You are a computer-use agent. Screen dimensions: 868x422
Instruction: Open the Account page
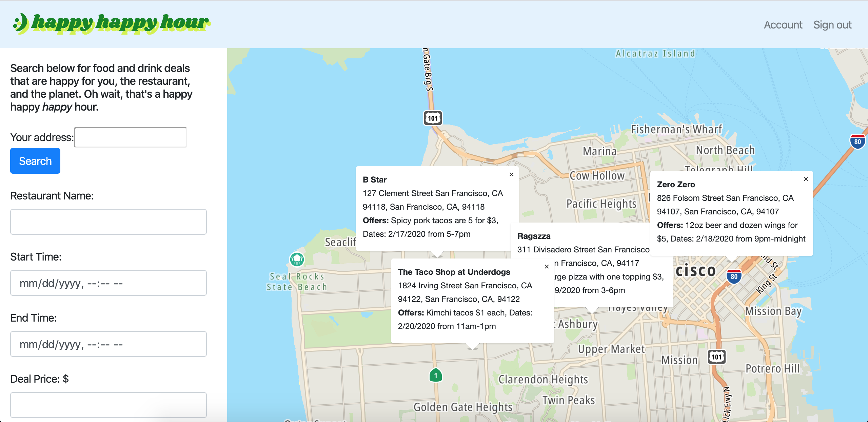pyautogui.click(x=783, y=25)
